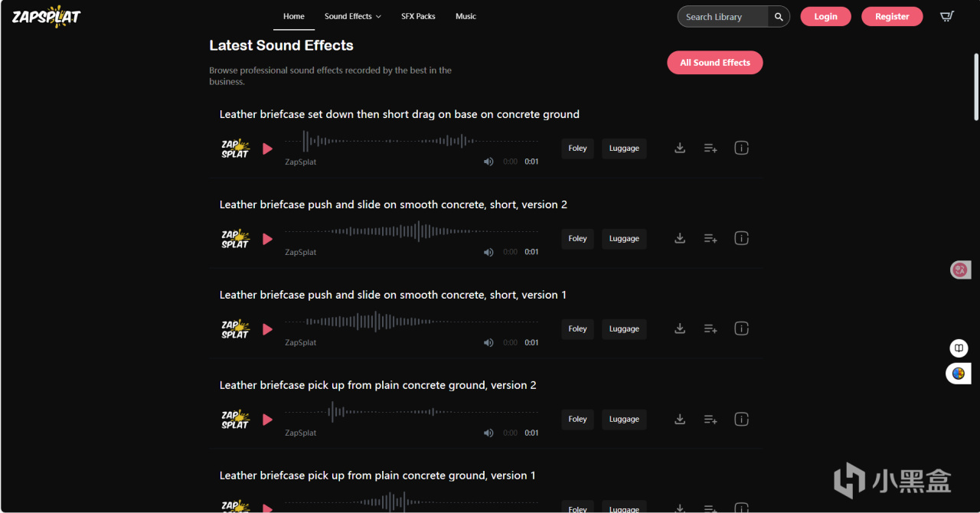Play the briefcase set down sound effect

tap(267, 149)
